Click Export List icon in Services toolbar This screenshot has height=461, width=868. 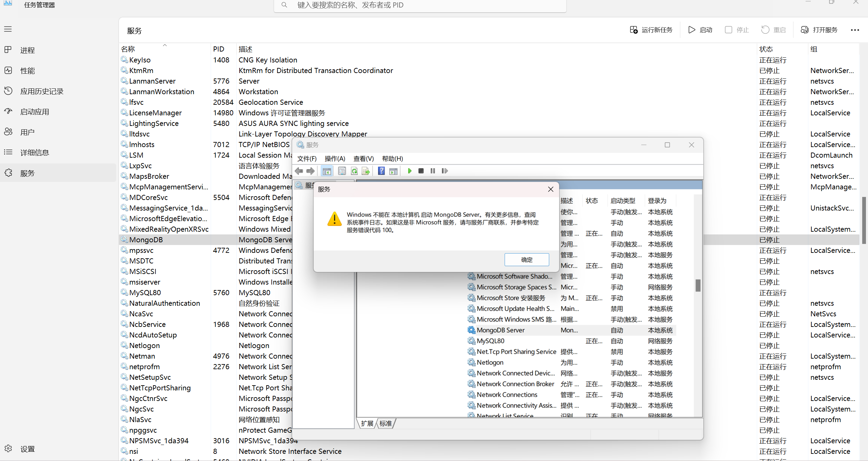[x=366, y=171]
